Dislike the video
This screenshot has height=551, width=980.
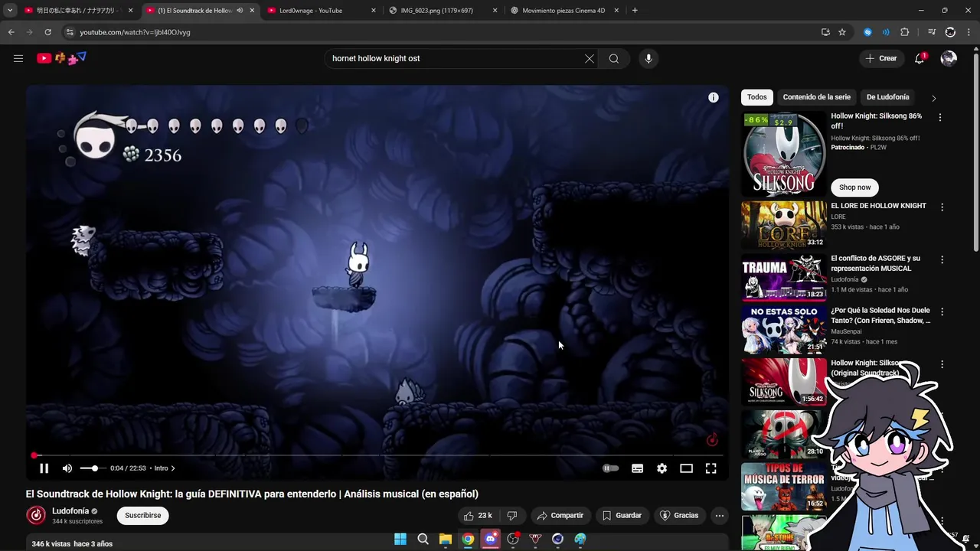click(x=512, y=516)
